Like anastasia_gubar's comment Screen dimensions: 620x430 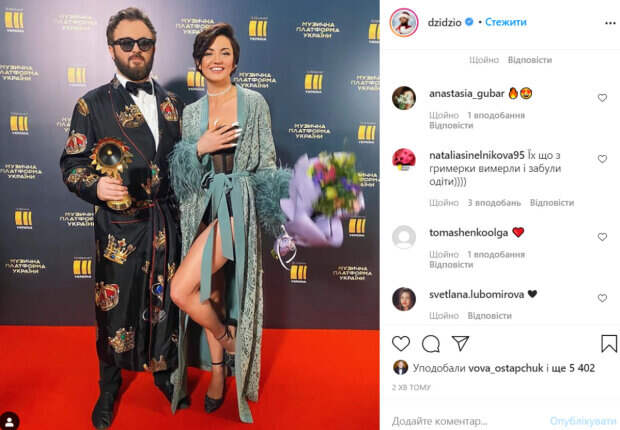tap(602, 97)
